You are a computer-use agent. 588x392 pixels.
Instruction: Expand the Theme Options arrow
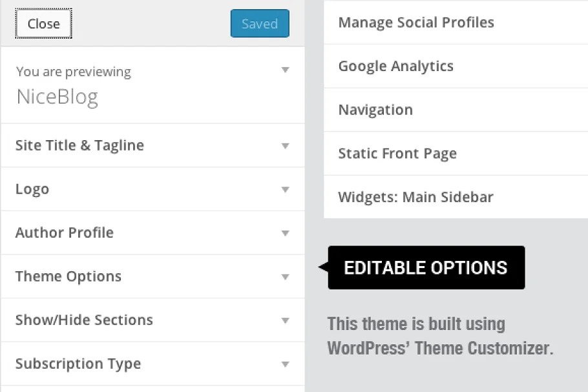coord(286,277)
